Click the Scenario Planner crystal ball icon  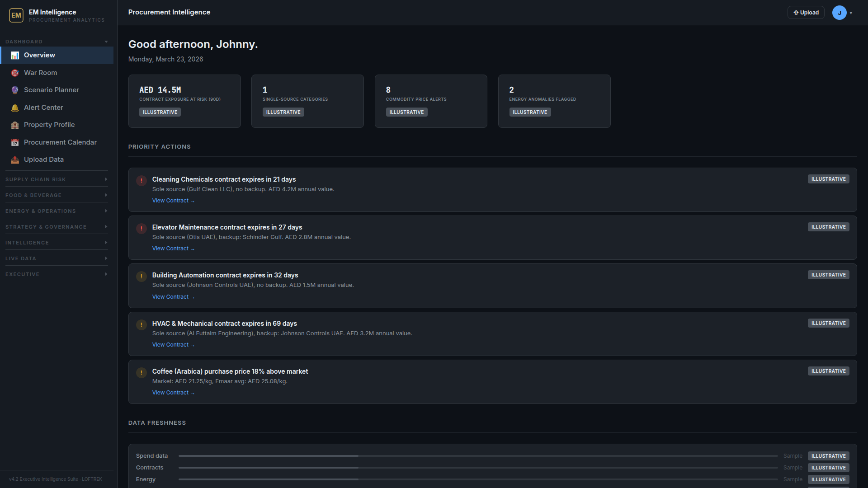(x=15, y=90)
